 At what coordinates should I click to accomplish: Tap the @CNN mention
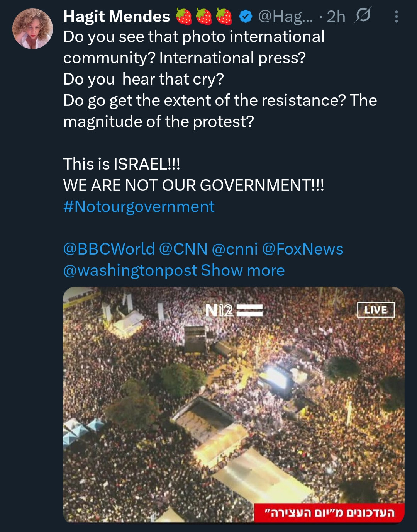pos(183,249)
